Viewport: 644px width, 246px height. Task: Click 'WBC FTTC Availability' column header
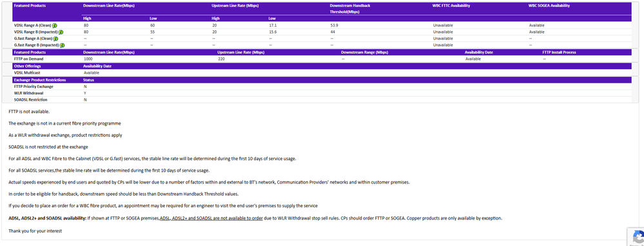(x=451, y=6)
